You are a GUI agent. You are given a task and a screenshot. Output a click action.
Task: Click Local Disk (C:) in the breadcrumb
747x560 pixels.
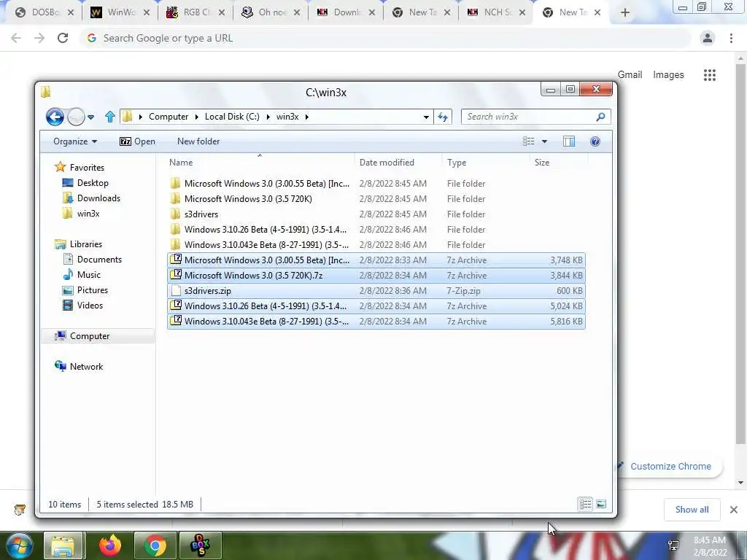pyautogui.click(x=232, y=117)
